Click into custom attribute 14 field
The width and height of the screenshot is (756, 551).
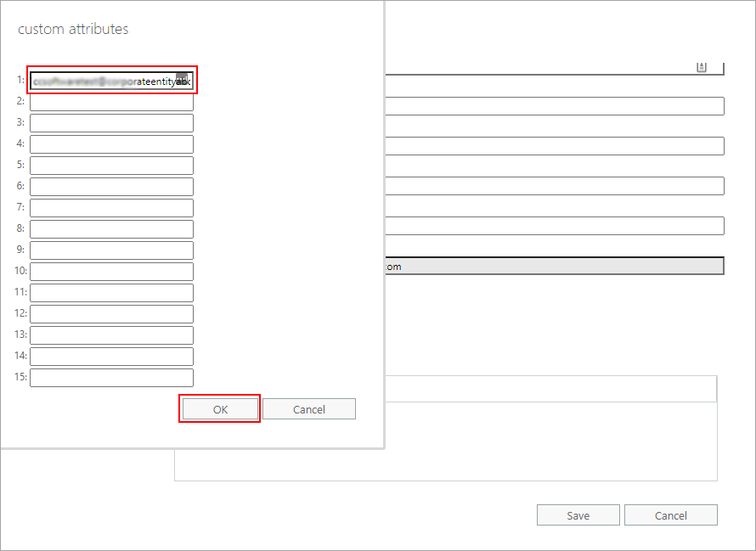click(111, 357)
